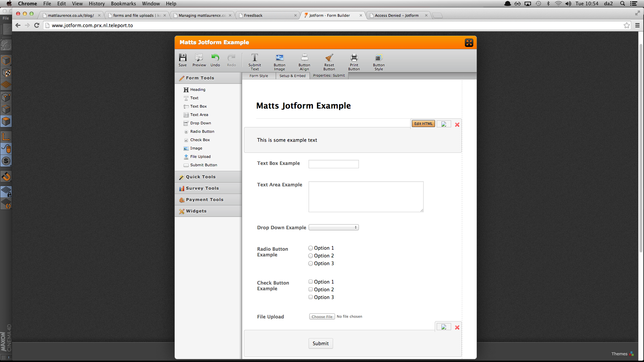Click the Undo arrow icon

[x=215, y=58]
